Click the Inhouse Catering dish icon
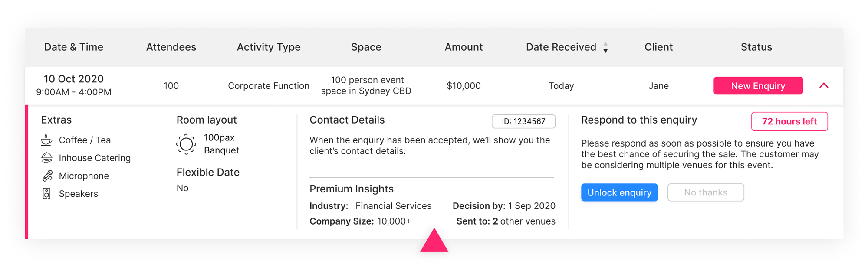This screenshot has width=868, height=267. point(46,158)
